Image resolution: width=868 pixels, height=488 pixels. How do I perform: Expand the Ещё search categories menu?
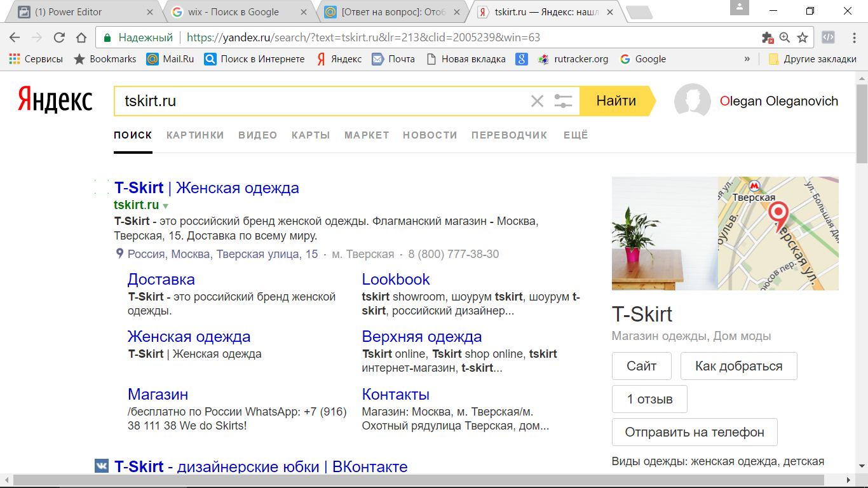coord(576,135)
